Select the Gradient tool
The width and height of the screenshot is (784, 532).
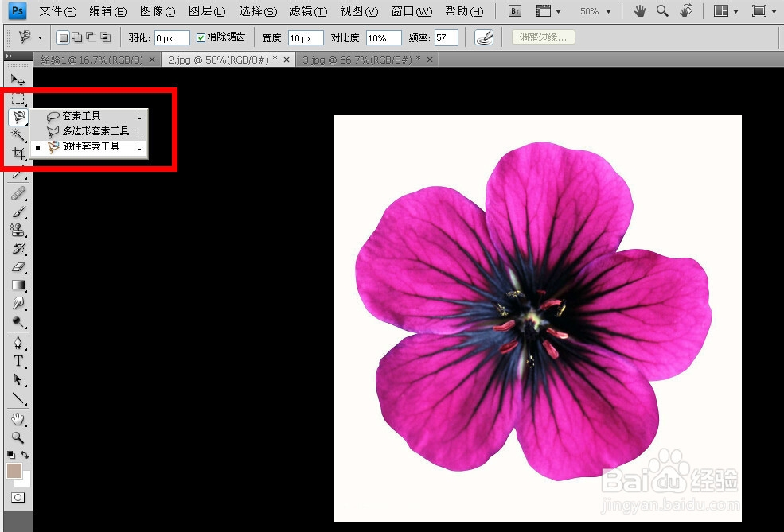click(18, 285)
